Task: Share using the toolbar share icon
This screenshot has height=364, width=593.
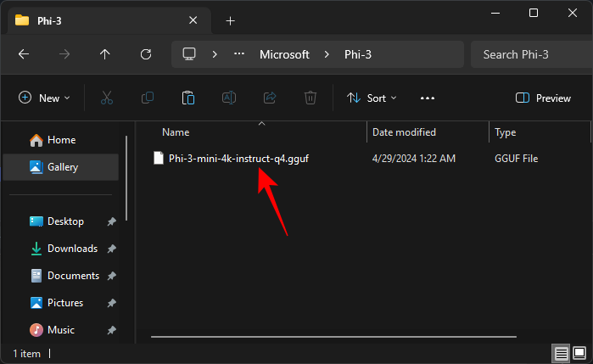Action: 270,98
